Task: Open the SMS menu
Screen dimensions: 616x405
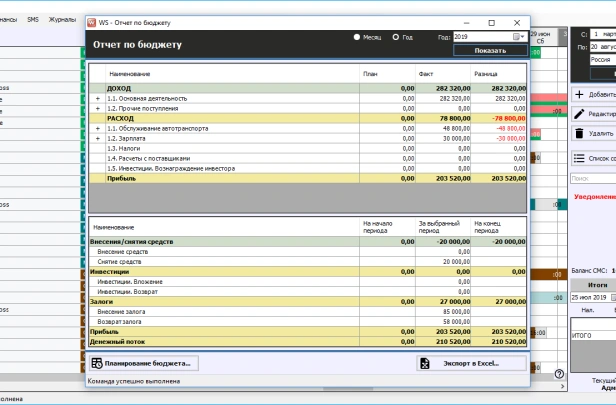Action: point(33,19)
